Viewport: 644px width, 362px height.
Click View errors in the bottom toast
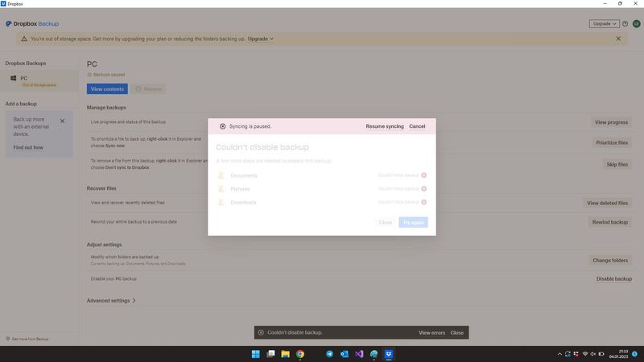(x=431, y=333)
